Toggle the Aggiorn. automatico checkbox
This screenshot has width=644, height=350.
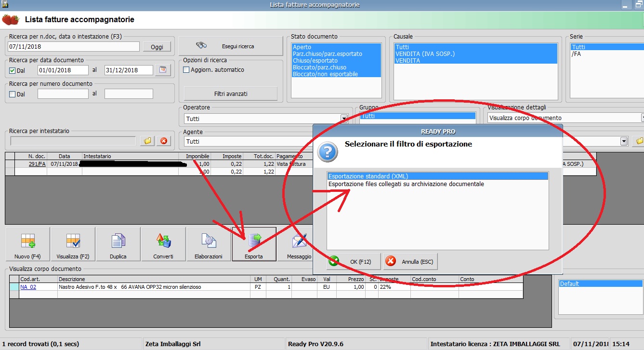[186, 70]
